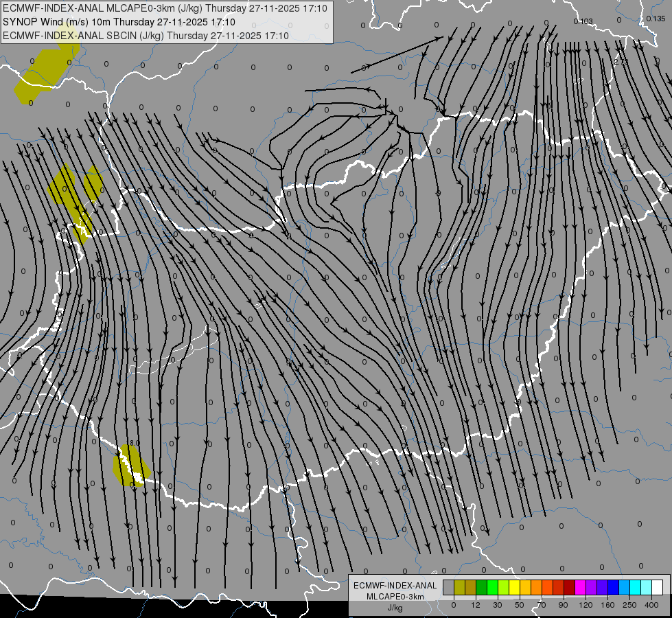Select the white swatch at legend end
Viewport: 672px width, 618px height.
[658, 587]
